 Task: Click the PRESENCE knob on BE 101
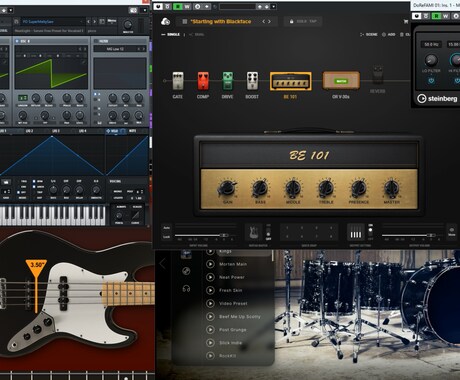[359, 188]
